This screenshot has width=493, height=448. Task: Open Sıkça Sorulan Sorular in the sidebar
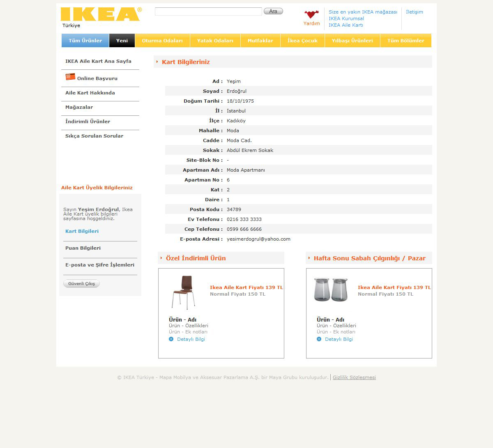(94, 136)
